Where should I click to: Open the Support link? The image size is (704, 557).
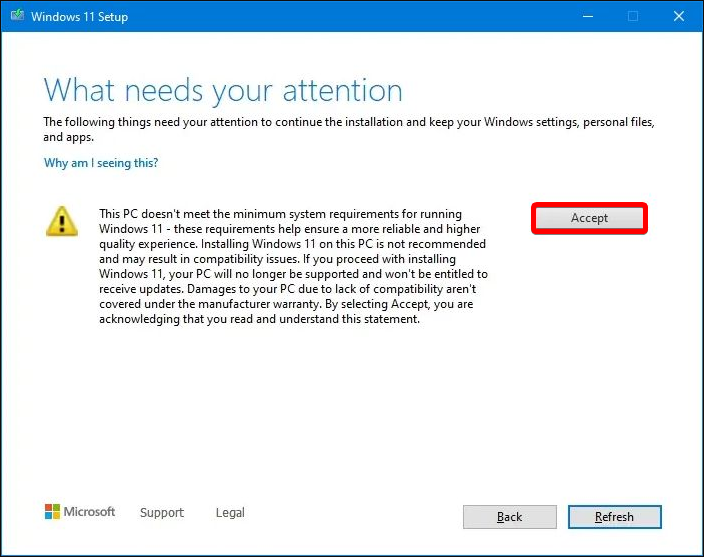click(162, 512)
